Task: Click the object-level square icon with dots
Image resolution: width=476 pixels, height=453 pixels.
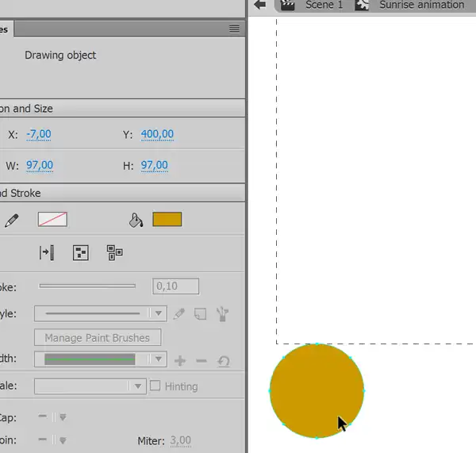Action: (80, 253)
